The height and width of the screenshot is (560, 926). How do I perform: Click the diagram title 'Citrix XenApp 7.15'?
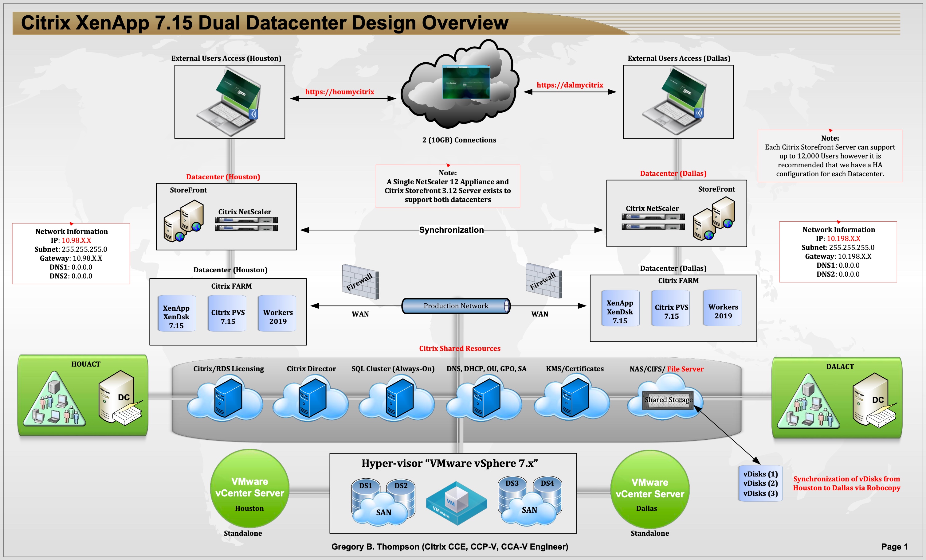coord(264,22)
